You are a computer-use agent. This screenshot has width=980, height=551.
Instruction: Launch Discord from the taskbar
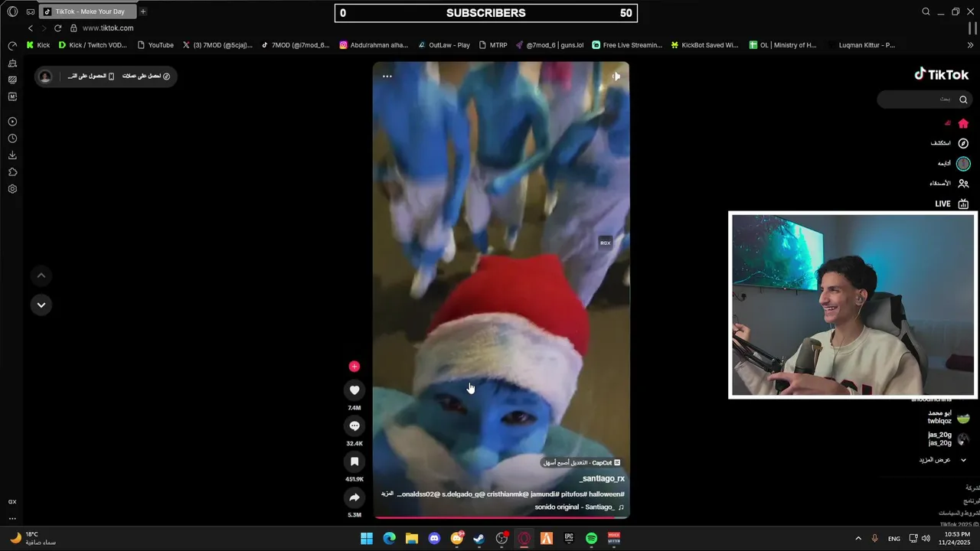[x=434, y=539]
